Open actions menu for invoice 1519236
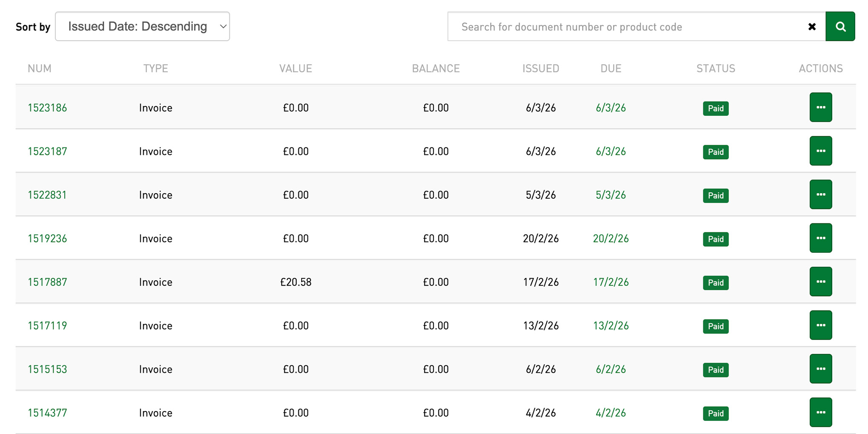Screen dimensions: 868x434 820,238
